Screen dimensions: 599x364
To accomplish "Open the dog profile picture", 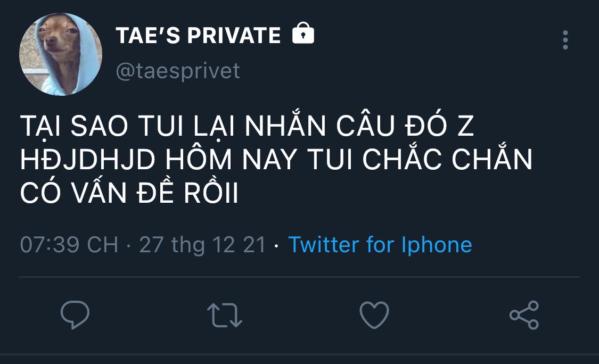I will point(60,54).
